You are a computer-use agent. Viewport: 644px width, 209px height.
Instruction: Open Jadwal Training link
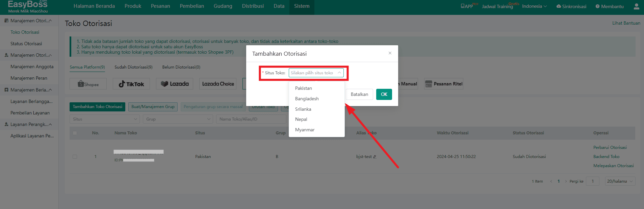pos(497,6)
